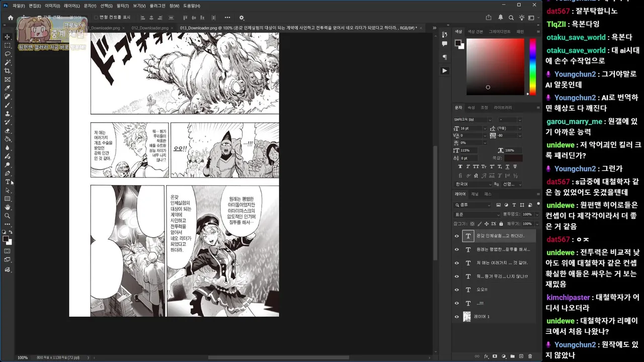Add a layer mask
This screenshot has width=644, height=362.
(x=495, y=356)
